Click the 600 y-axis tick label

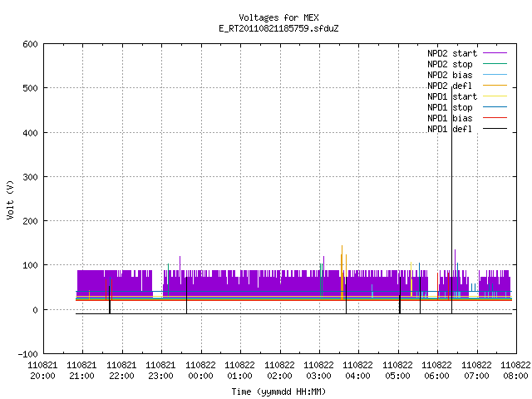(x=30, y=44)
